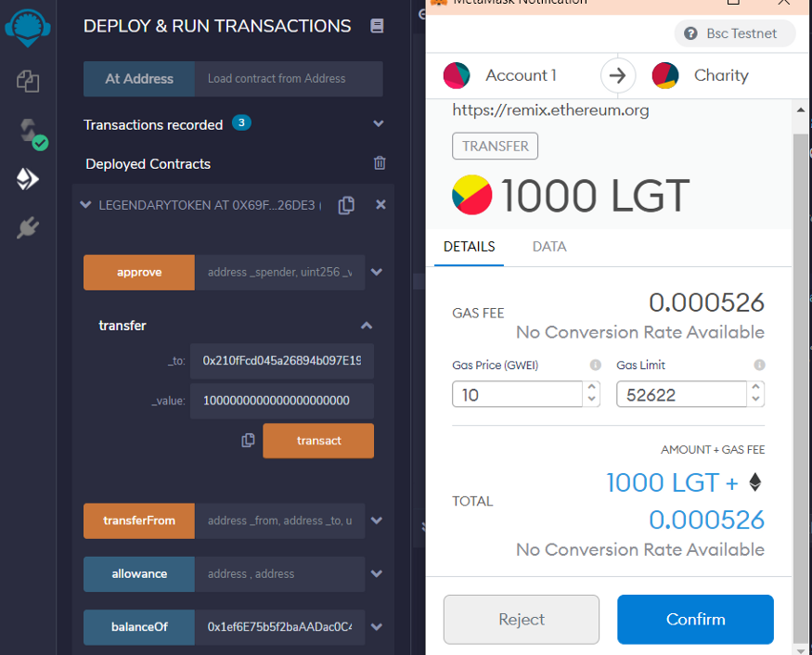Click the Deployed Contracts heading
This screenshot has height=655, width=812.
click(148, 164)
